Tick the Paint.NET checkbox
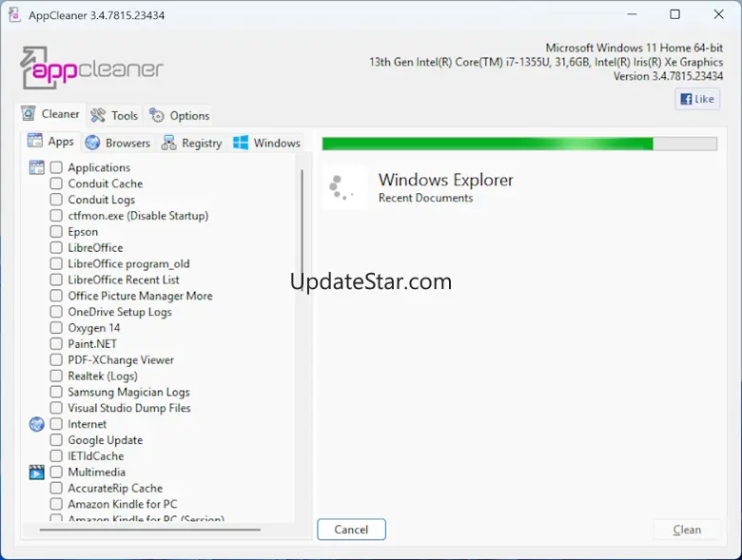 (x=56, y=344)
